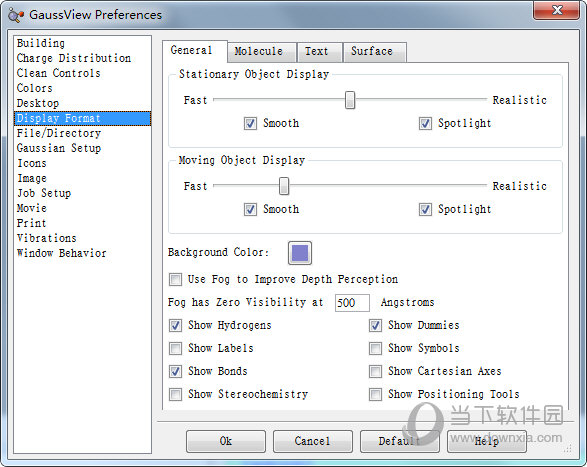
Task: Click the Fog Zero Visibility Angstroms field
Action: click(352, 303)
